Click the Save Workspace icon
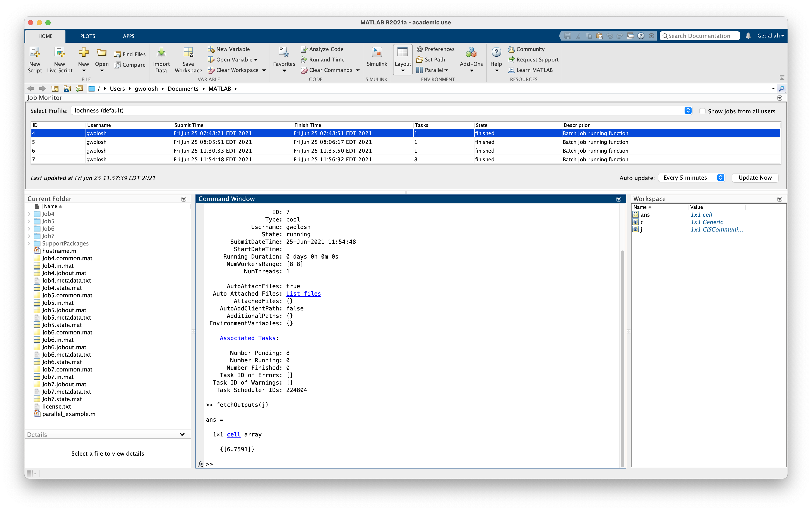The image size is (812, 511). [x=188, y=60]
